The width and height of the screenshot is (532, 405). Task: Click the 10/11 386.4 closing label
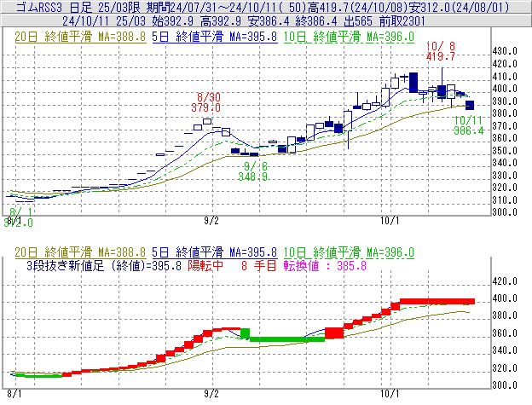[x=469, y=125]
